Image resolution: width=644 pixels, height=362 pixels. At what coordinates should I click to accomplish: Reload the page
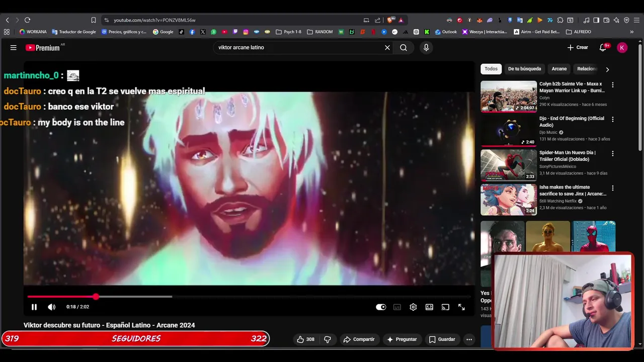(27, 20)
